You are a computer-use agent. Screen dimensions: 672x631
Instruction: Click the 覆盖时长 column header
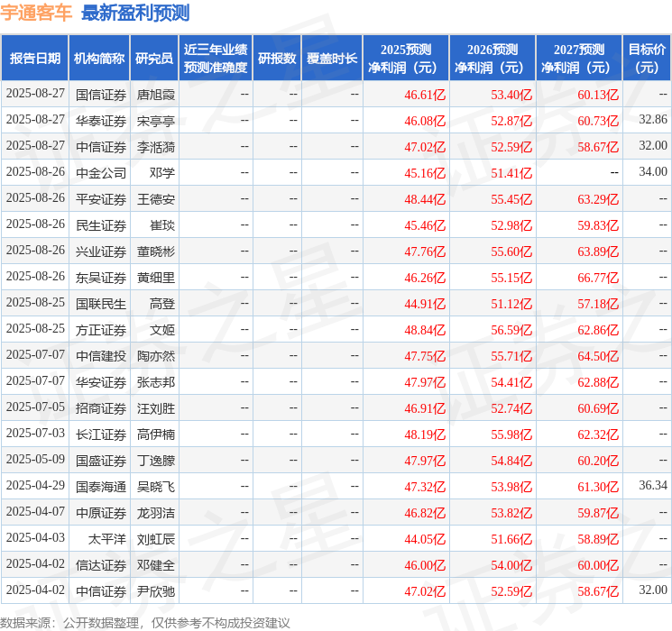(332, 59)
